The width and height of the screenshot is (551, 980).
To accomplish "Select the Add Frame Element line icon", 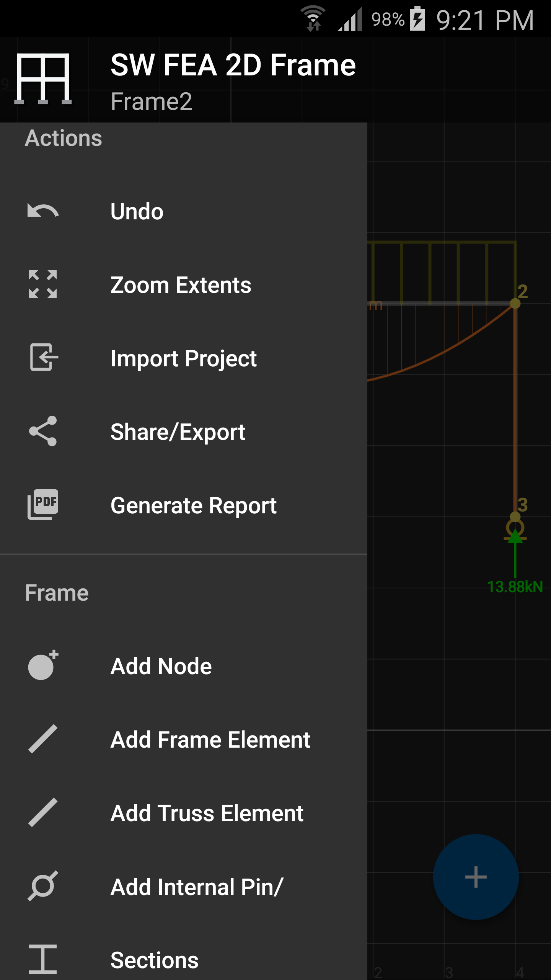I will pos(43,739).
